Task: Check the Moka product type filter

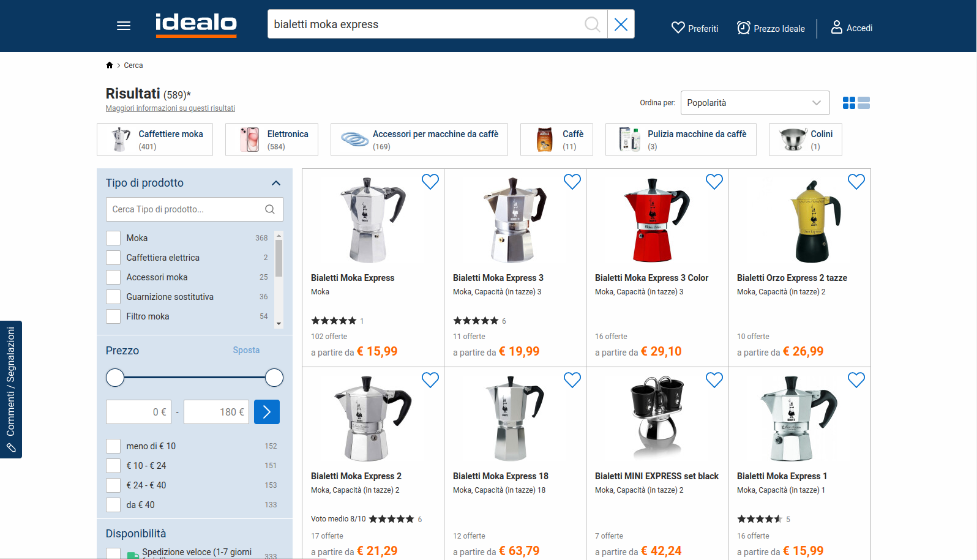Action: tap(113, 238)
